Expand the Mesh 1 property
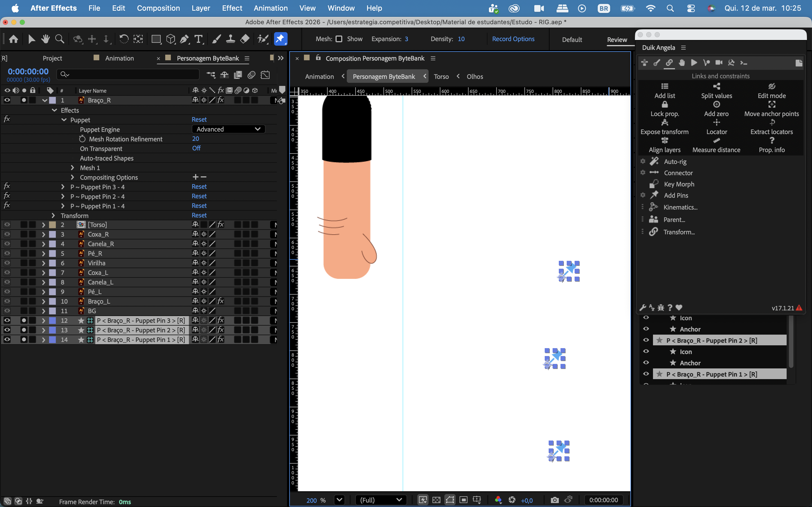812x507 pixels. [x=72, y=168]
